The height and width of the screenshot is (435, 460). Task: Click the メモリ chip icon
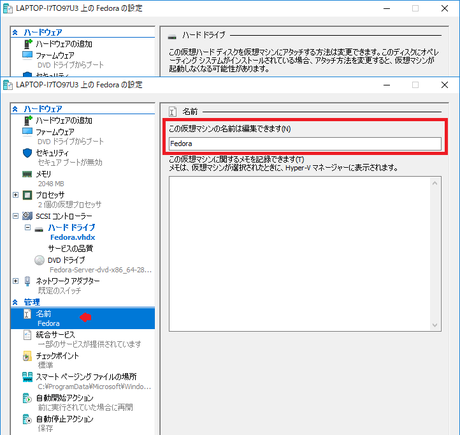(27, 174)
